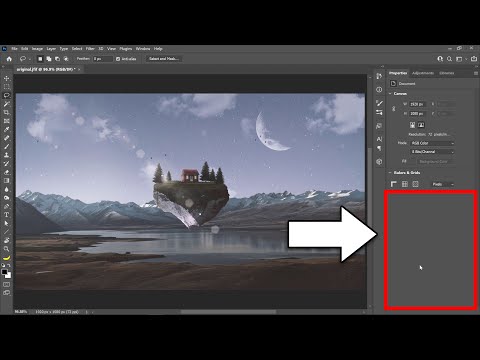Open the Pixels units dropdown
The width and height of the screenshot is (480, 360).
(x=442, y=184)
